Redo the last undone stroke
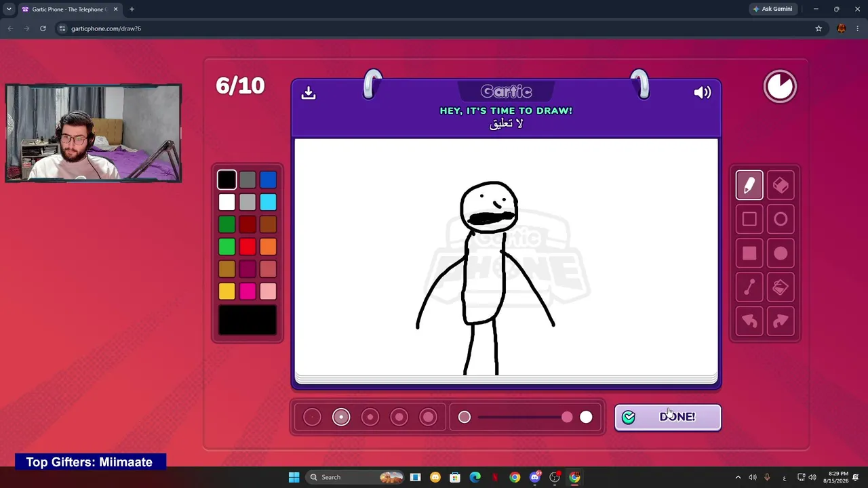The height and width of the screenshot is (488, 868). click(x=781, y=321)
